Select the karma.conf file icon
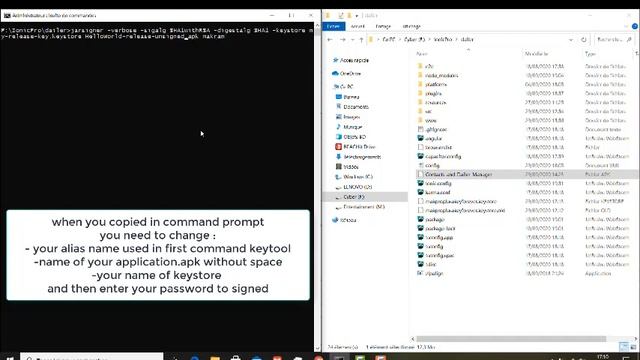The height and width of the screenshot is (360, 640). coord(420,192)
